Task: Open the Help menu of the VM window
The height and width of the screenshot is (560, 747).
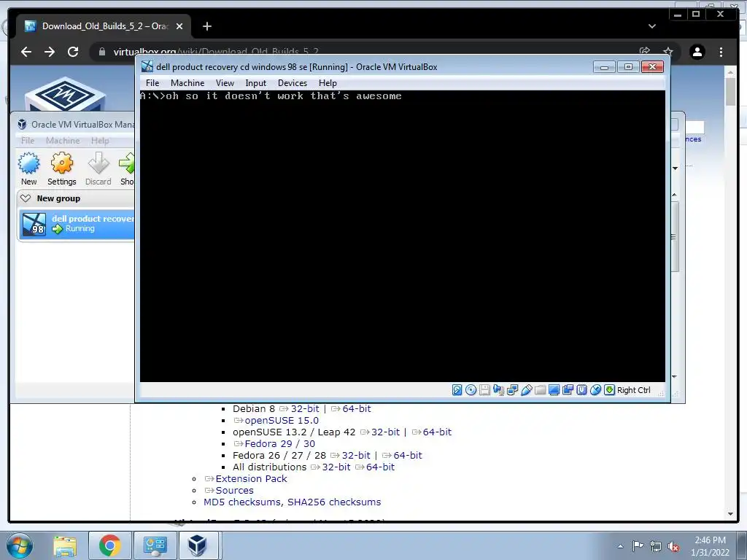Action: (x=328, y=83)
